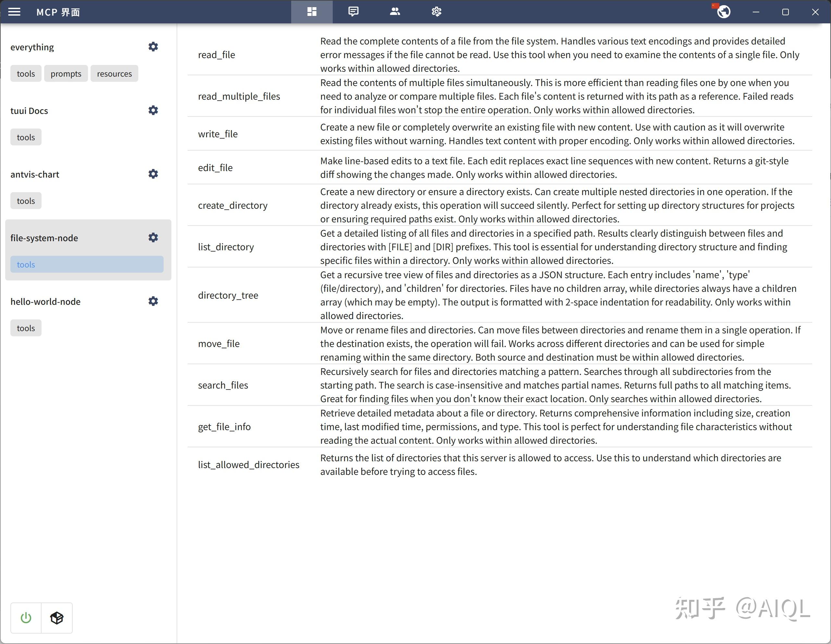The height and width of the screenshot is (644, 831).
Task: Select the resources chip under everything
Action: click(x=114, y=73)
